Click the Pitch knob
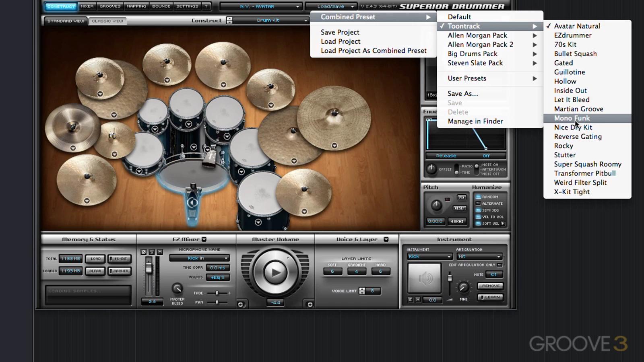Image resolution: width=644 pixels, height=362 pixels. tap(437, 205)
